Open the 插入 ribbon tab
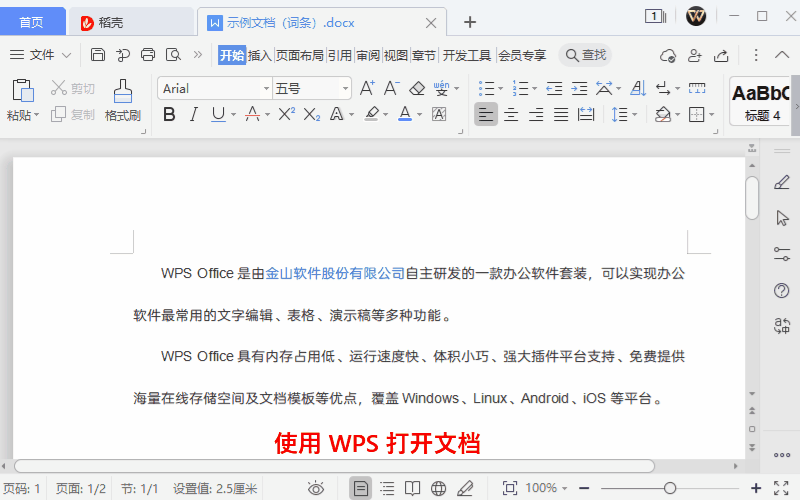 click(x=259, y=55)
